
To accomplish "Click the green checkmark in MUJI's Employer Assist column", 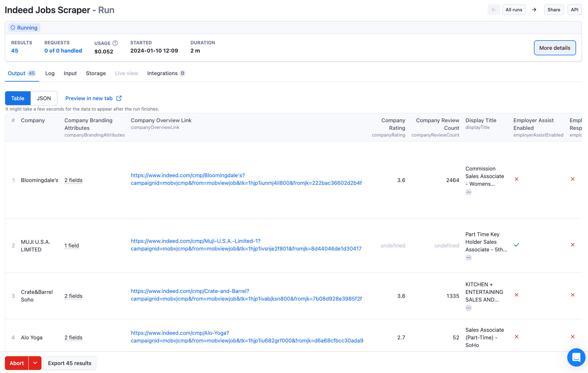I will 517,244.
